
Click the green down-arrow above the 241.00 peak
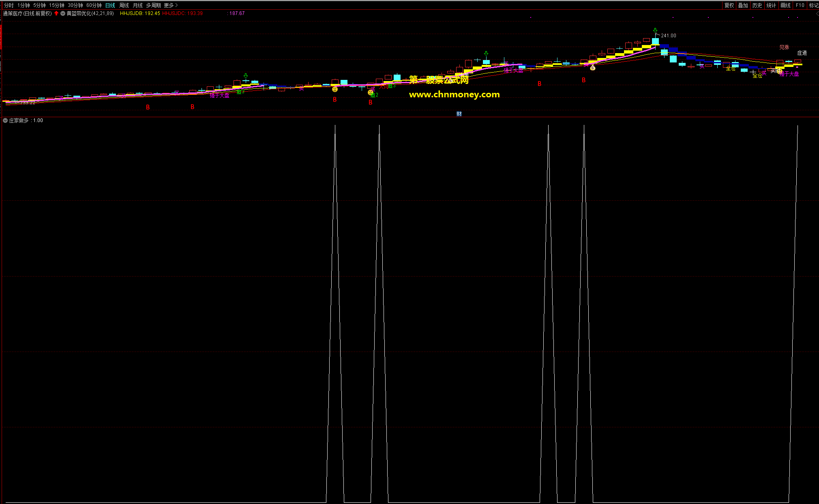click(x=655, y=30)
